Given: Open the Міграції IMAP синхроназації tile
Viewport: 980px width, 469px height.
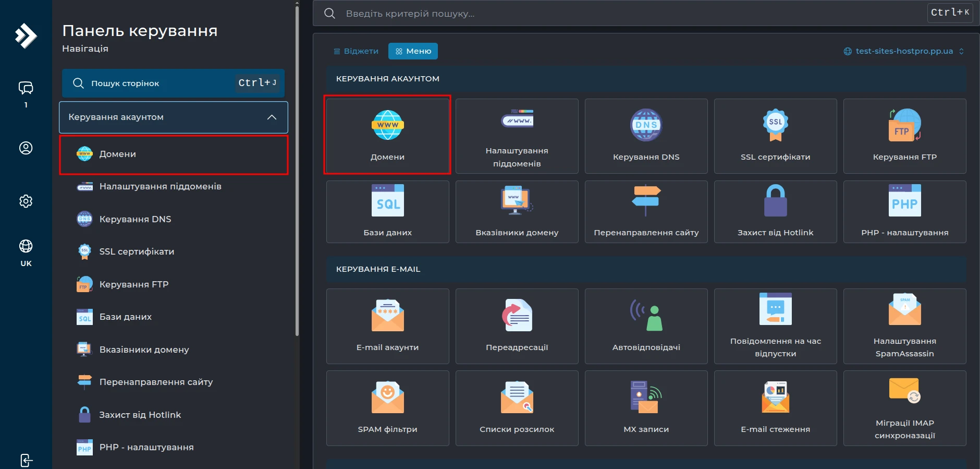Looking at the screenshot, I should click(x=904, y=408).
